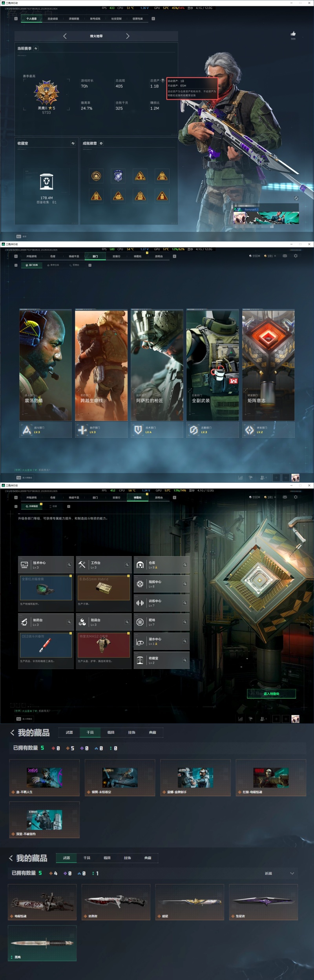The width and height of the screenshot is (314, 980).
Task: Open the 成就徽章 gear settings icon
Action: 101,143
